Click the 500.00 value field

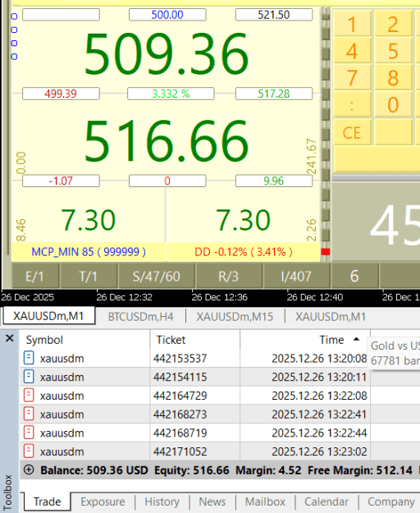click(x=167, y=15)
